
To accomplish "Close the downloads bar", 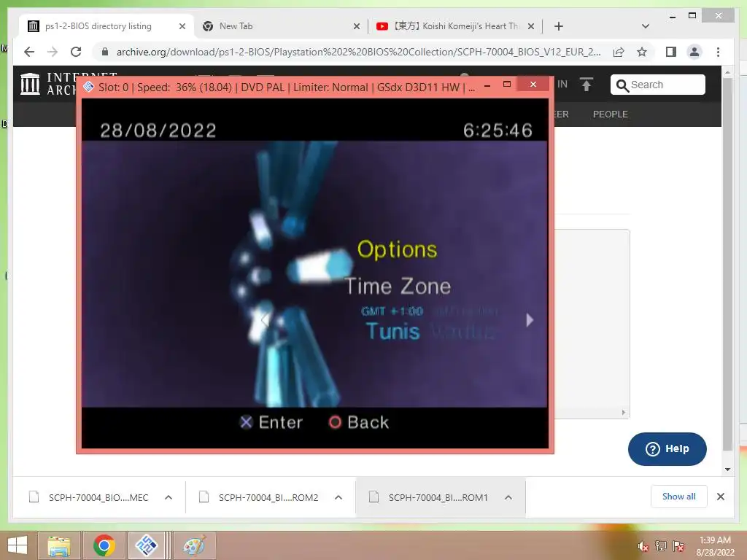I will [721, 497].
